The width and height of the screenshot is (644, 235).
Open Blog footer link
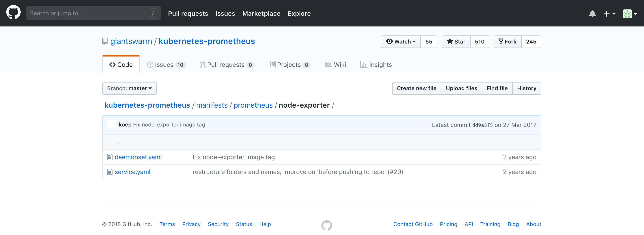coord(513,224)
